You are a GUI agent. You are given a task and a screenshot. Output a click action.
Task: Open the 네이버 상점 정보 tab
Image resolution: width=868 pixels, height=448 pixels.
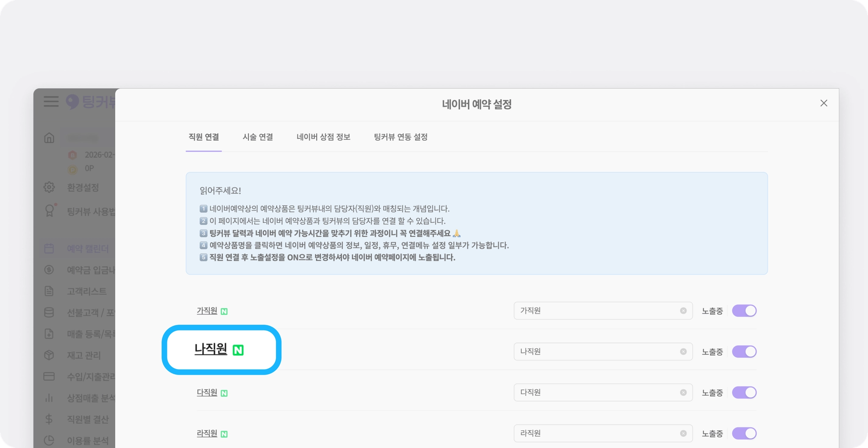(x=323, y=137)
